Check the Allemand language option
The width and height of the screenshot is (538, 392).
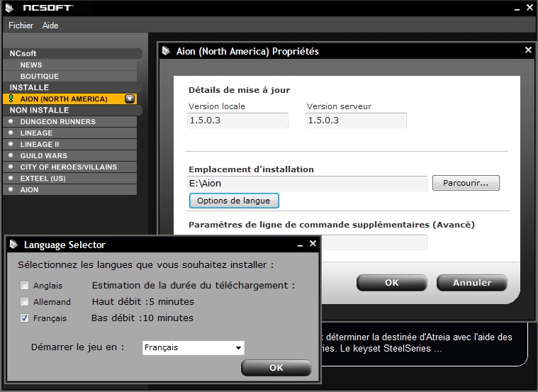(25, 302)
